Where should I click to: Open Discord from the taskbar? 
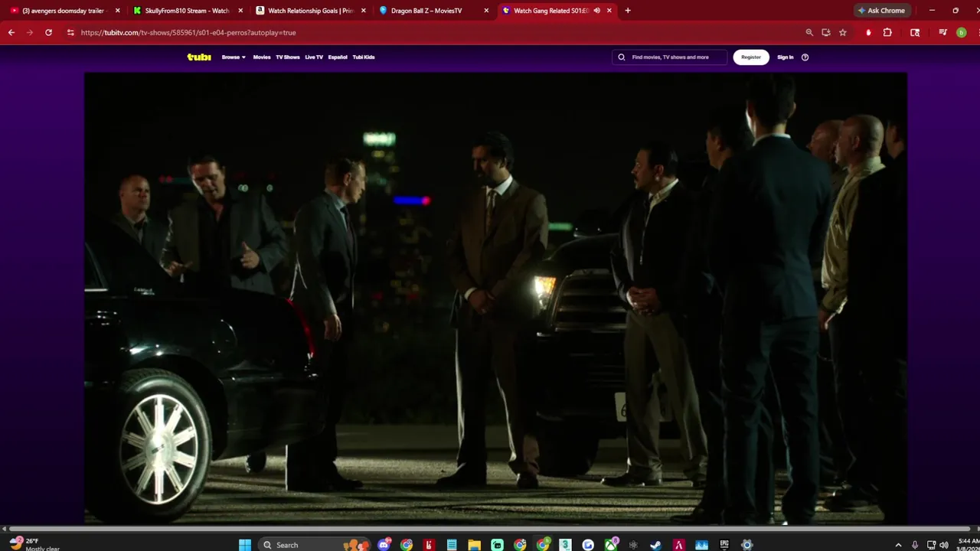click(384, 545)
